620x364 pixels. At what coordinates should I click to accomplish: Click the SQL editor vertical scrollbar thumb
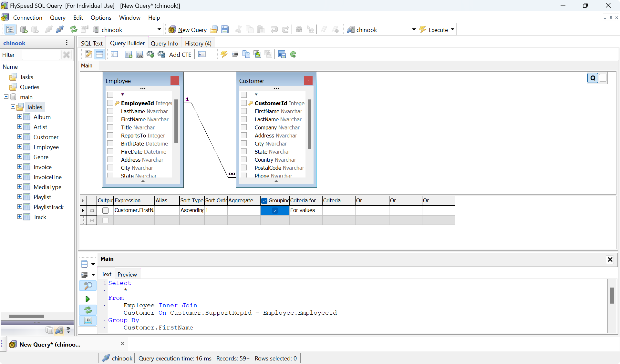tap(612, 295)
